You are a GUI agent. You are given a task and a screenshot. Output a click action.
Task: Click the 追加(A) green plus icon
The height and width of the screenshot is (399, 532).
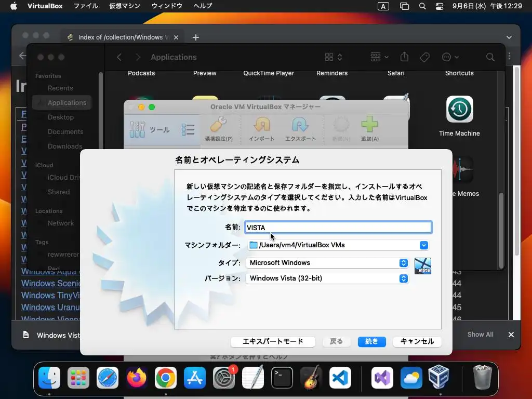point(369,124)
